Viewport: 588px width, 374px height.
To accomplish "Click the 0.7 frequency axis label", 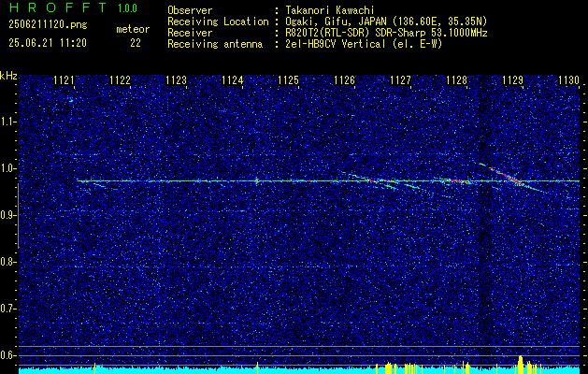I will click(x=7, y=309).
